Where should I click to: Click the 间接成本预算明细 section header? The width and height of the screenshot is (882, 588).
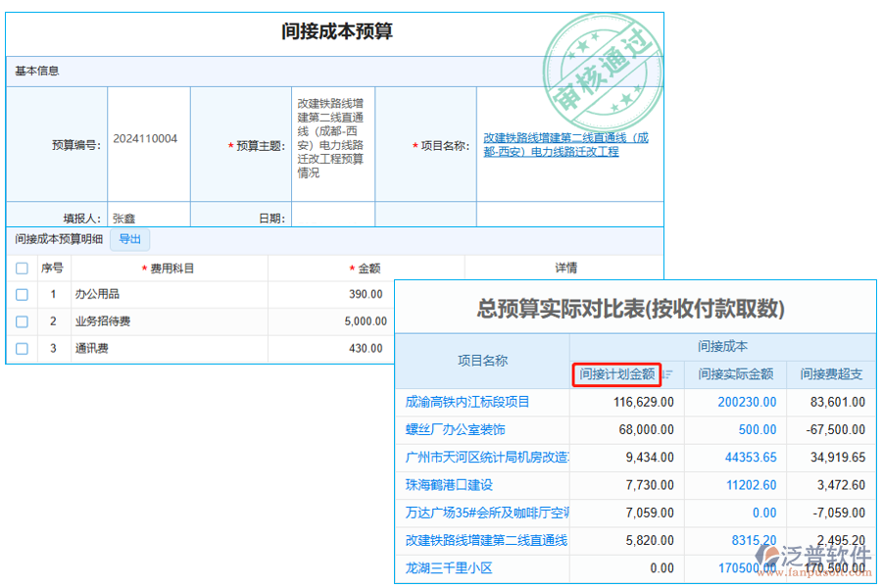click(59, 240)
